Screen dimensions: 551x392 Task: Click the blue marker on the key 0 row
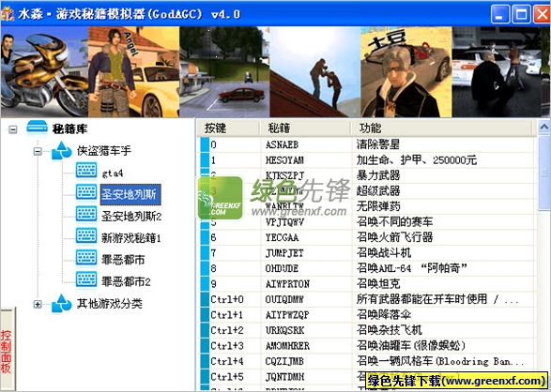tap(205, 144)
